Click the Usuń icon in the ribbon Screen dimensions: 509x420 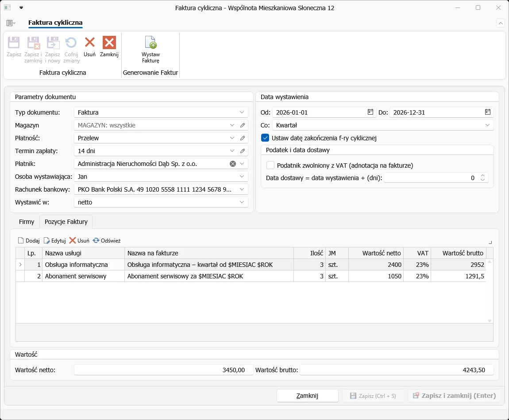click(x=89, y=42)
